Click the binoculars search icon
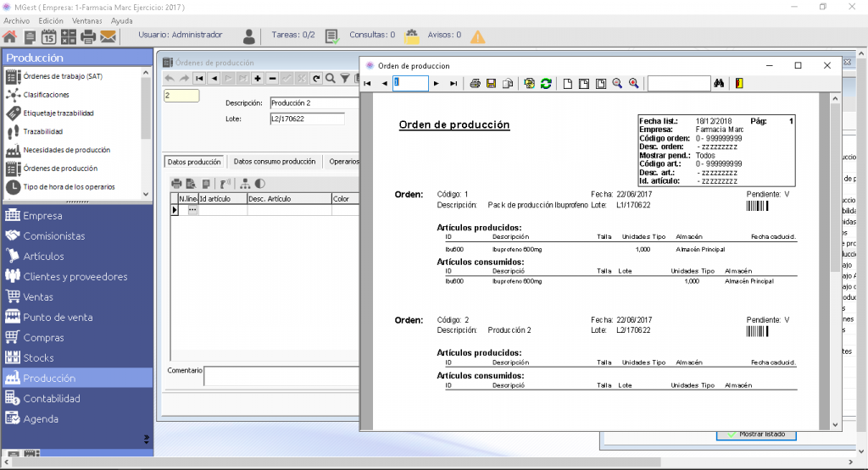Screen dimensions: 868x470 click(x=719, y=84)
